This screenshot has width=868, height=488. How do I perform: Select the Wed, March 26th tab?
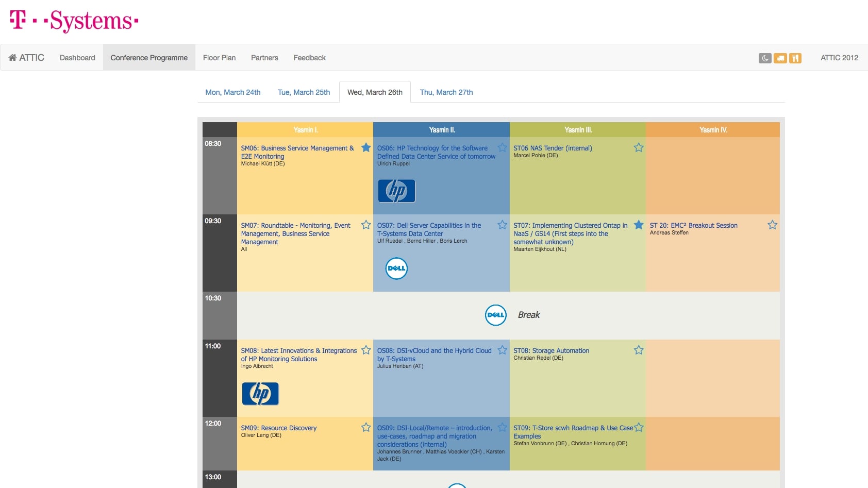pyautogui.click(x=375, y=92)
